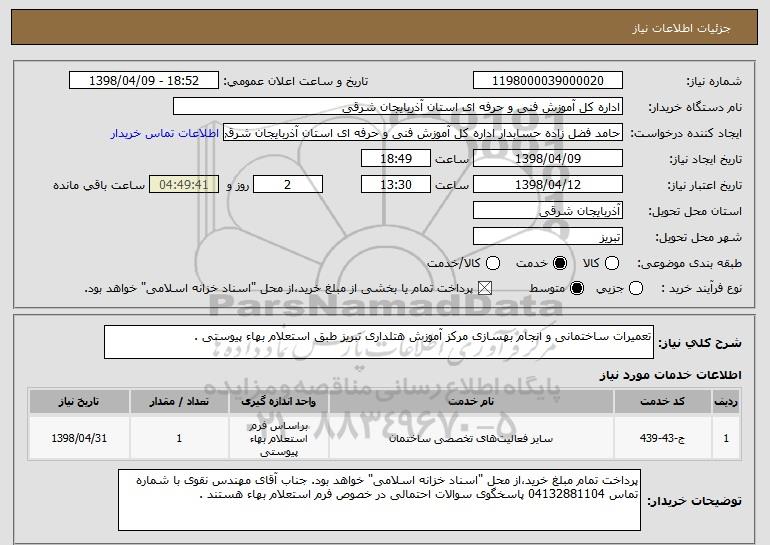This screenshot has height=545, width=770.
Task: Click the delivery province field آذربایجان شرقی
Action: click(548, 211)
